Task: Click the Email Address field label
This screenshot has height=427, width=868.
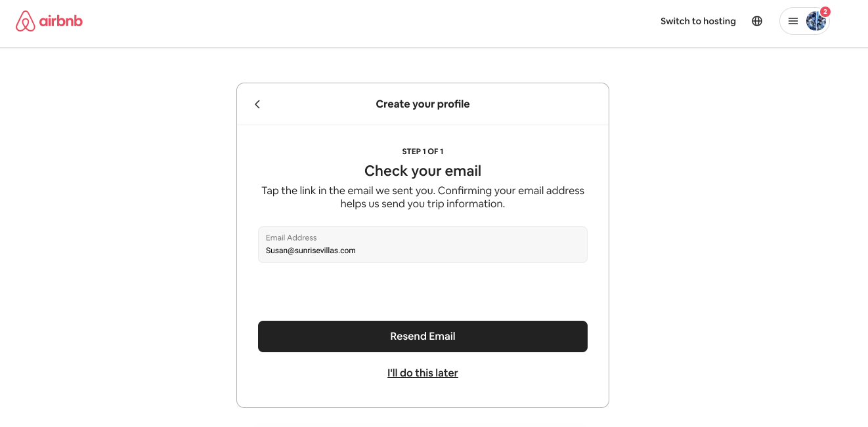Action: [292, 237]
